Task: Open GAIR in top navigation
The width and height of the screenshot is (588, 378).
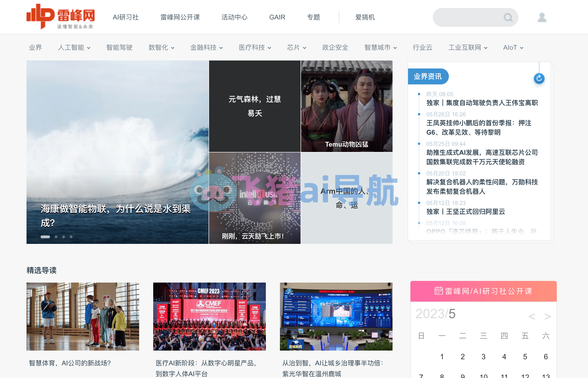Action: pyautogui.click(x=277, y=17)
